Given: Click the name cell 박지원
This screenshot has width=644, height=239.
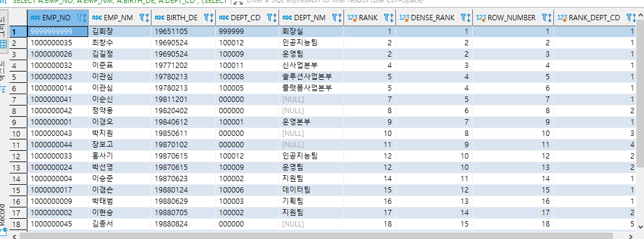Looking at the screenshot, I should (x=120, y=134).
